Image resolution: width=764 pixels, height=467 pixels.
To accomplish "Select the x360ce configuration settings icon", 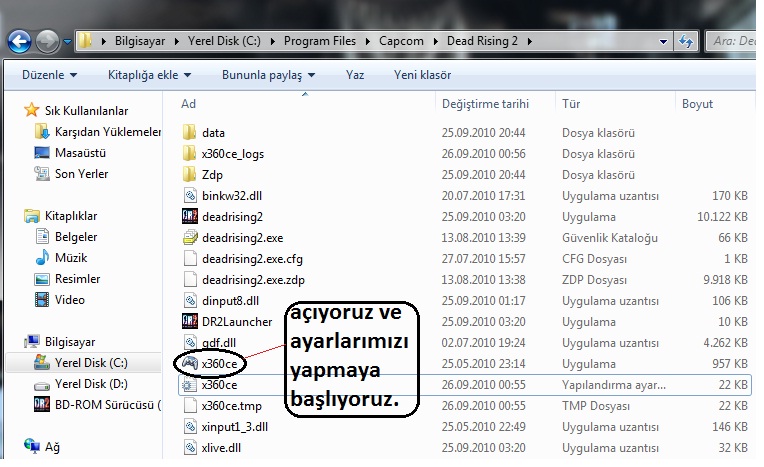I will 189,385.
